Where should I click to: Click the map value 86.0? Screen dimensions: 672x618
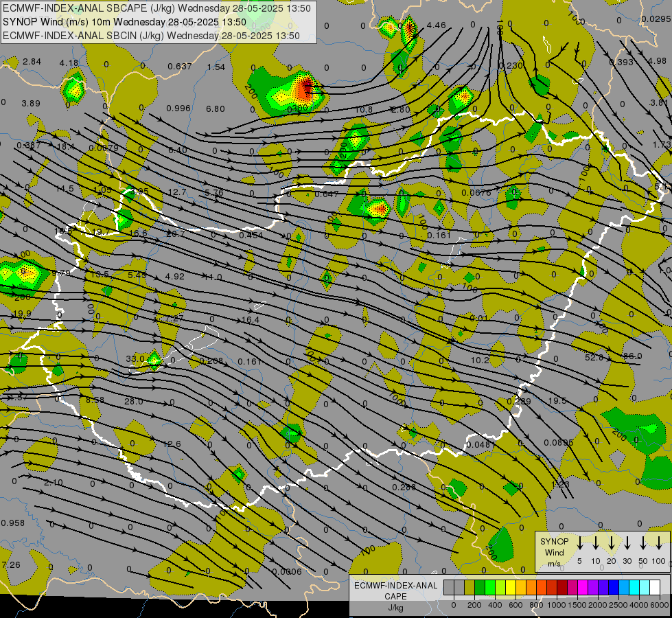[x=633, y=356]
